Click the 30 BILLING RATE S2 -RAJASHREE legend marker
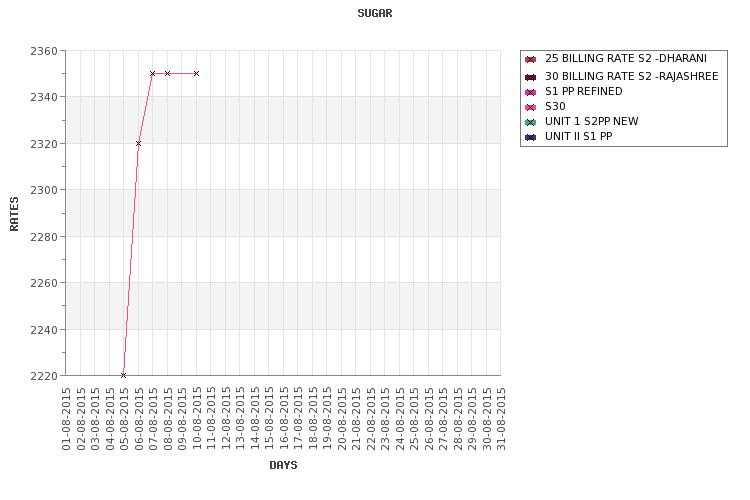This screenshot has width=750, height=500. 530,77
